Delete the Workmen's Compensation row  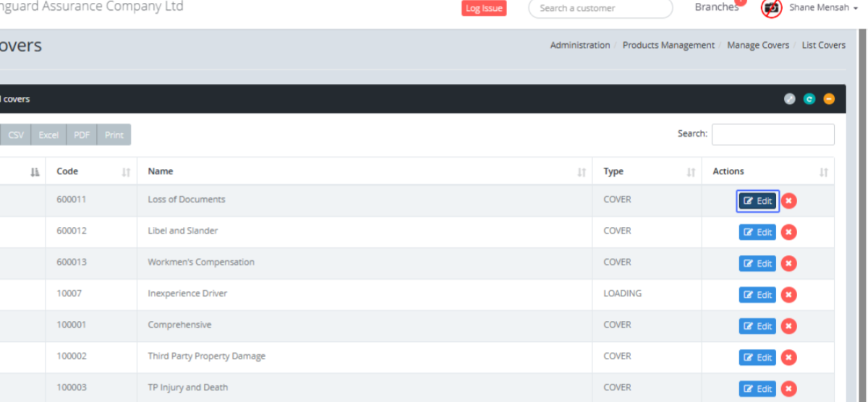click(x=789, y=263)
